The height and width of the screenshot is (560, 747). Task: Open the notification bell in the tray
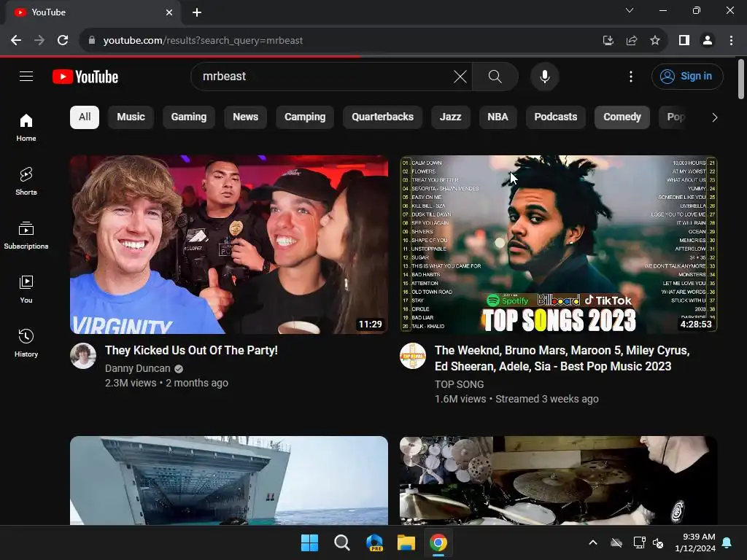pyautogui.click(x=727, y=542)
